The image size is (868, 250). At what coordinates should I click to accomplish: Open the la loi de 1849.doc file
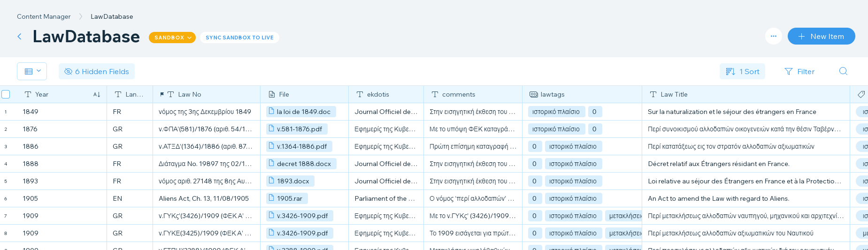[300, 112]
